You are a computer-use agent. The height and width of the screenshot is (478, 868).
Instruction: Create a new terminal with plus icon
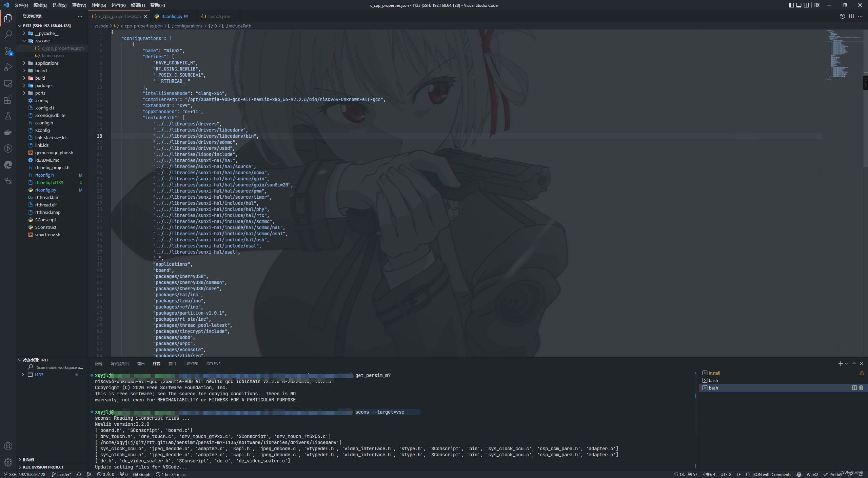[x=840, y=363]
